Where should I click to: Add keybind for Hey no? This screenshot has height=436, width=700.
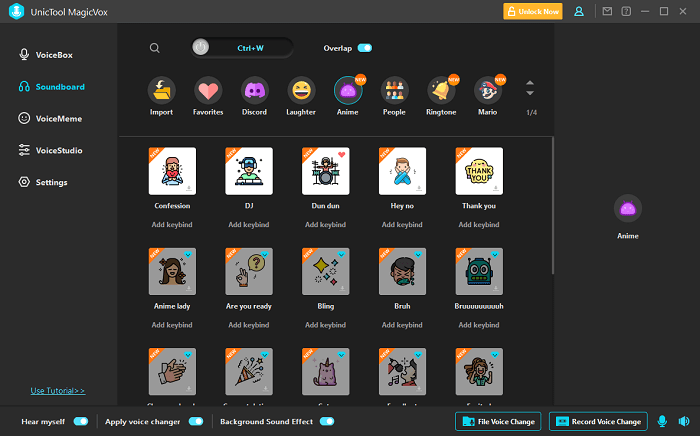(x=402, y=224)
